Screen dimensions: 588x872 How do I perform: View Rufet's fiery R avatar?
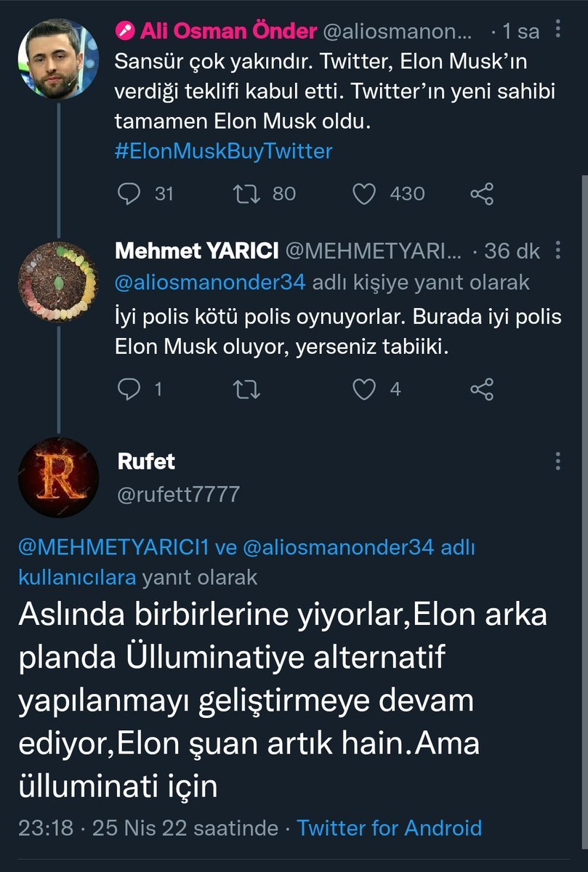click(x=57, y=477)
